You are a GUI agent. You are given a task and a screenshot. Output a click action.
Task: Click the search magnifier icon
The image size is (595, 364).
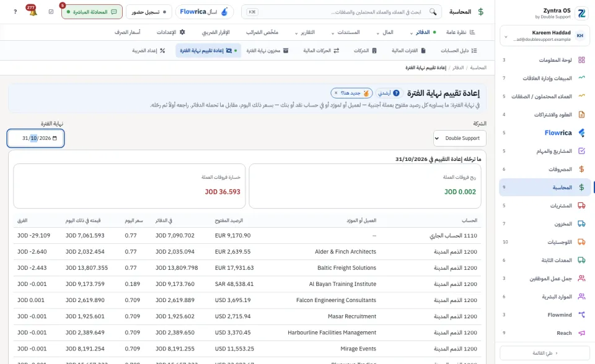coord(433,12)
